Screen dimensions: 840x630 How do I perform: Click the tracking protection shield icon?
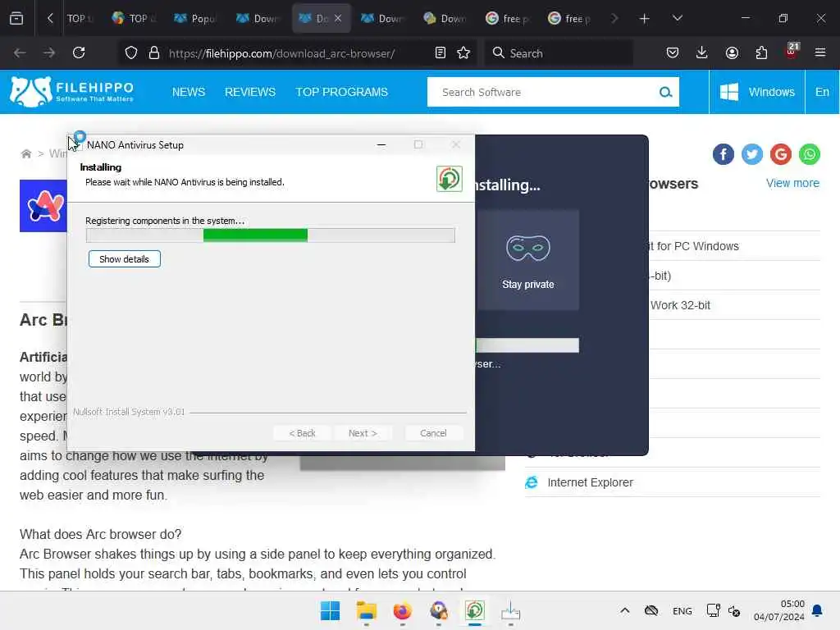(x=131, y=52)
